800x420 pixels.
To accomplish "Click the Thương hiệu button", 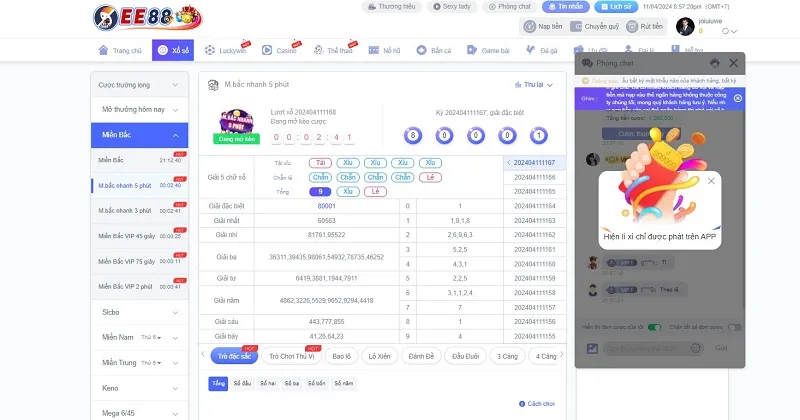I will [392, 7].
